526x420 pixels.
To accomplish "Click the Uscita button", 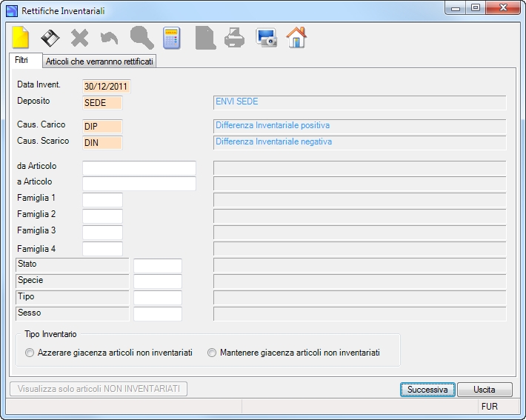I will pos(485,390).
